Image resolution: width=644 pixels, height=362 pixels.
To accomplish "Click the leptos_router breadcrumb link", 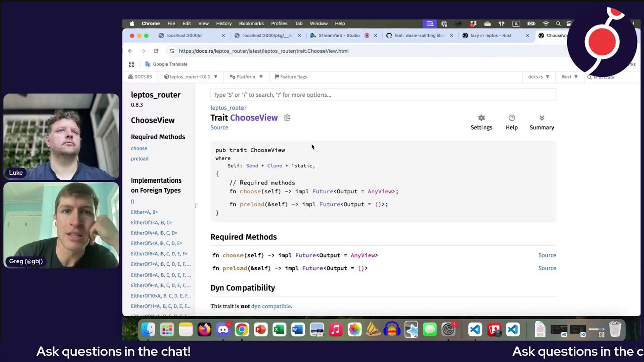I will (228, 108).
